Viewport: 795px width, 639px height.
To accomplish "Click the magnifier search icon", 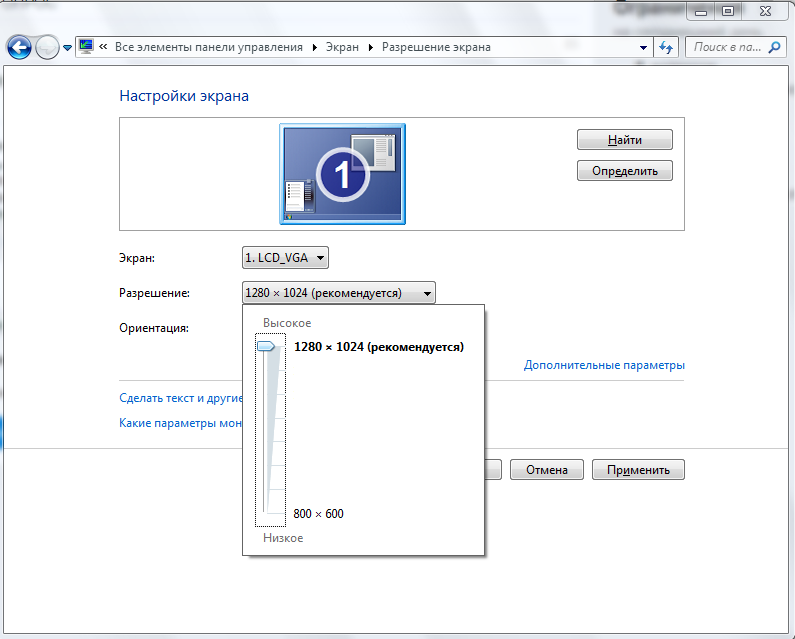I will (774, 47).
